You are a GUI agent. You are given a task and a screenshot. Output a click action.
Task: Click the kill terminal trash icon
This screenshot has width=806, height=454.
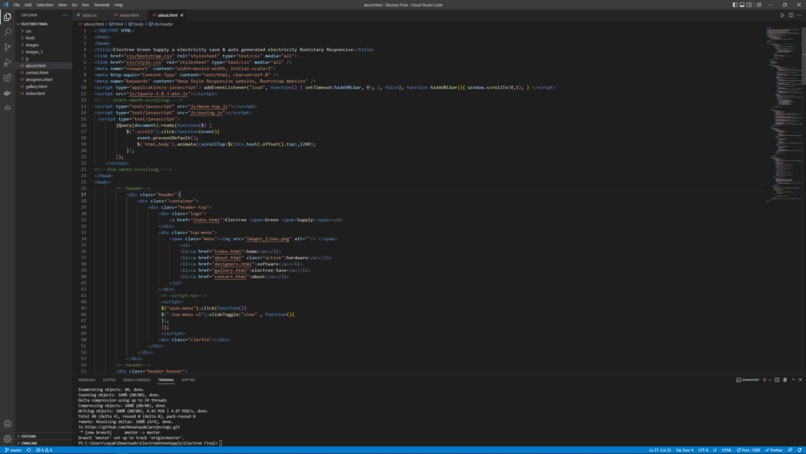click(x=785, y=380)
